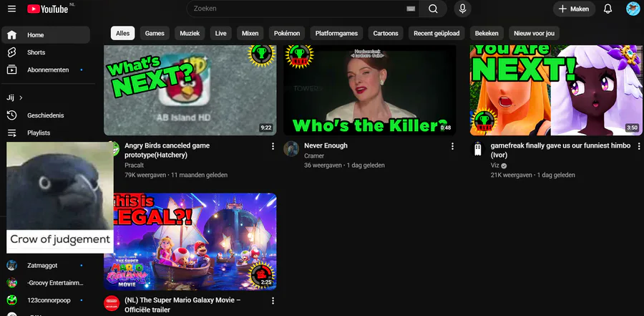This screenshot has width=644, height=316.
Task: Click the 36 weergaven · 1 dag geleden text
Action: click(344, 166)
